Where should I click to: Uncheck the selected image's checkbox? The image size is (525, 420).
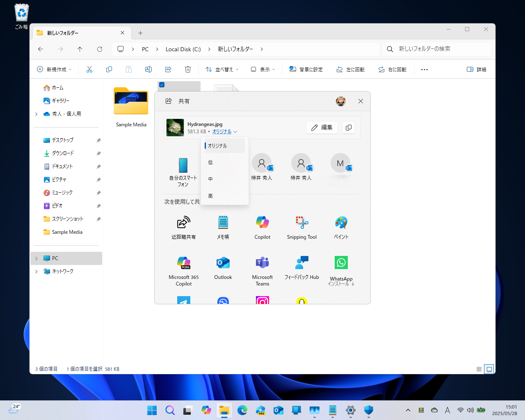(x=162, y=84)
